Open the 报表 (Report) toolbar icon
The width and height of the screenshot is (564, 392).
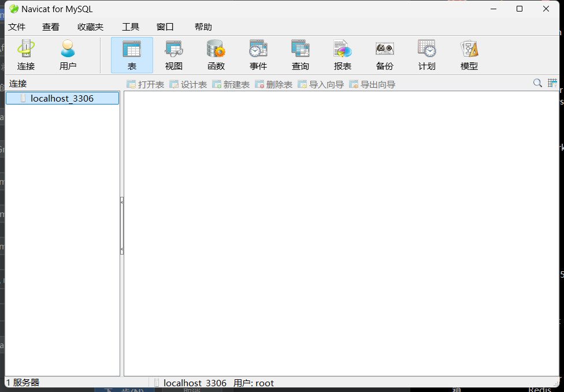click(x=343, y=55)
